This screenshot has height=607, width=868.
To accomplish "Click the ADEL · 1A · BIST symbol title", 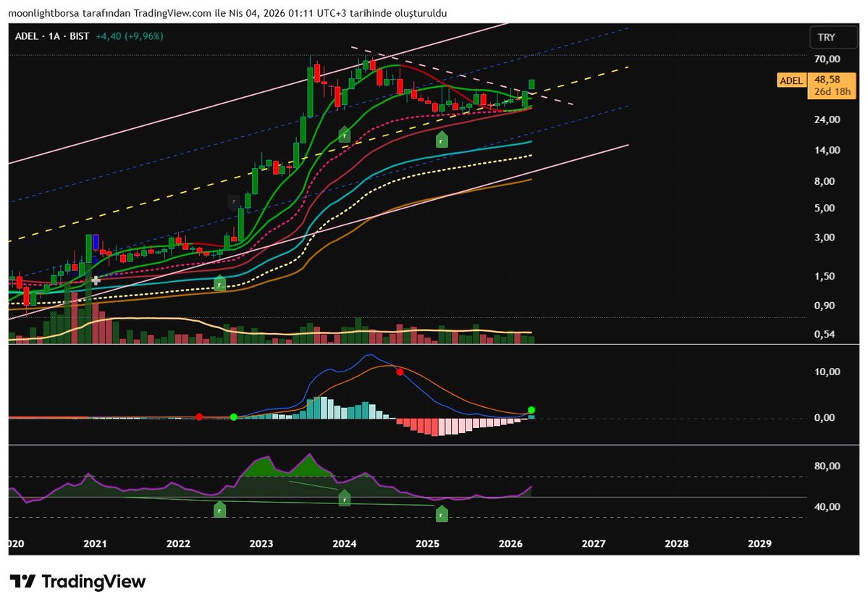I will point(52,36).
